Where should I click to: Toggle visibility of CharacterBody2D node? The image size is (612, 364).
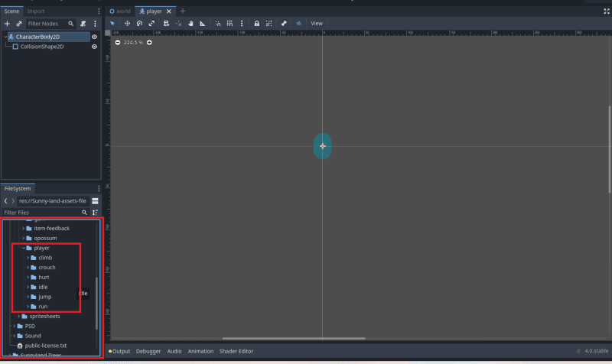pyautogui.click(x=94, y=37)
